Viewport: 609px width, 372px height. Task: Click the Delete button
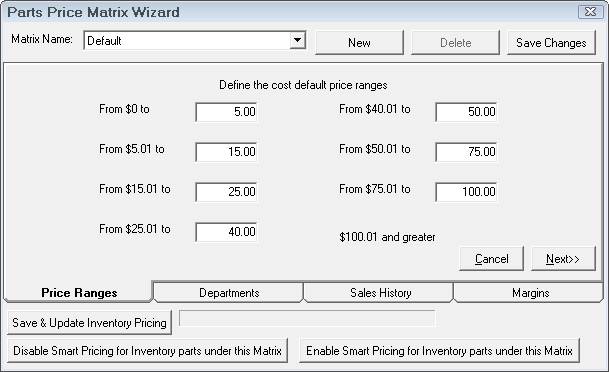click(x=455, y=42)
